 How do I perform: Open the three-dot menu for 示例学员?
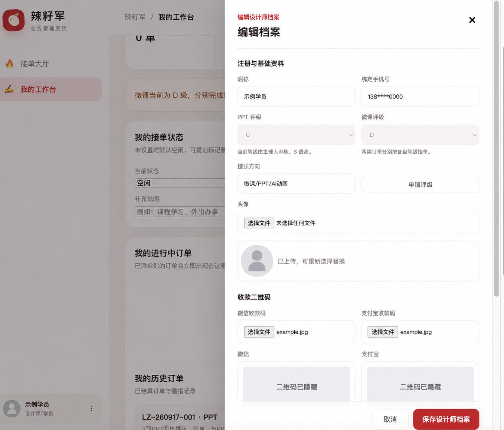91,408
